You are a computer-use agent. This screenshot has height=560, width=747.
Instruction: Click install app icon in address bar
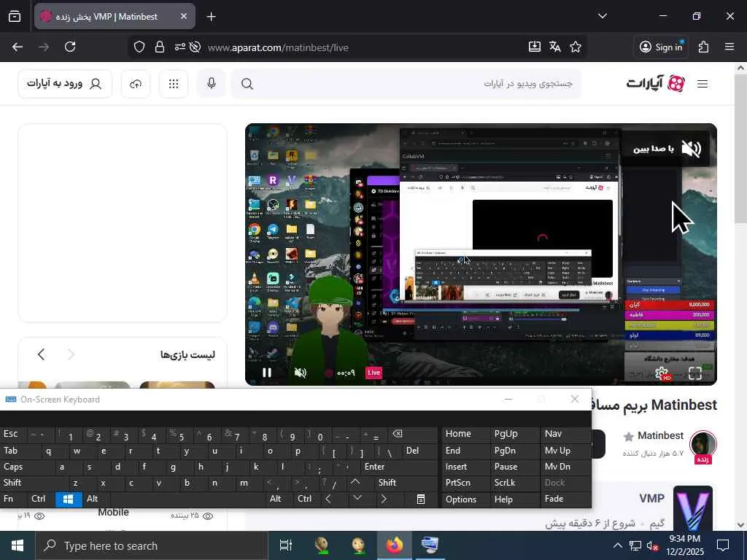[535, 47]
